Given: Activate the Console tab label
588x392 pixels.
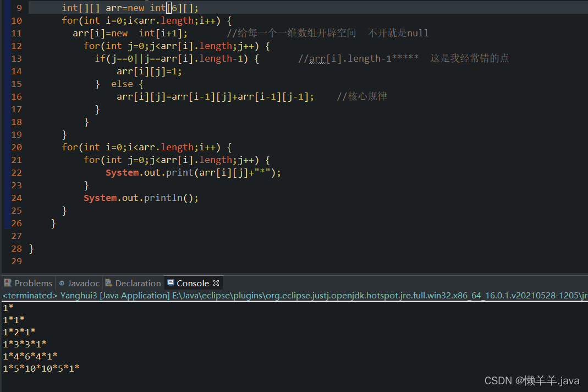Looking at the screenshot, I should pos(193,283).
